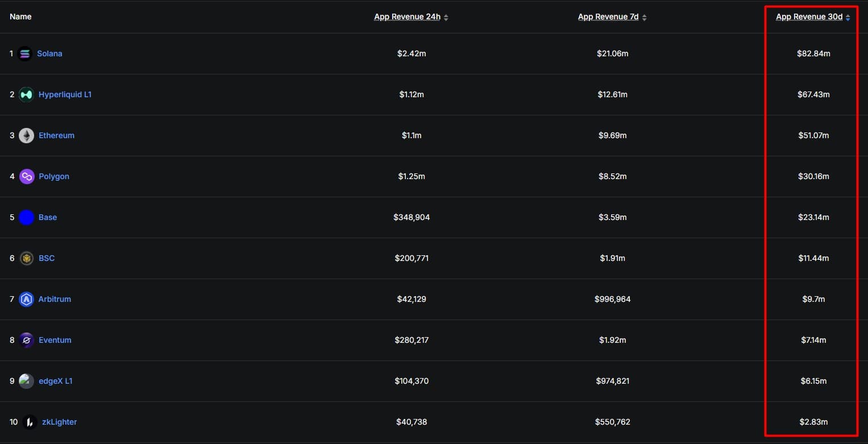868x444 pixels.
Task: Click the Arbitrum logo icon
Action: pos(26,299)
